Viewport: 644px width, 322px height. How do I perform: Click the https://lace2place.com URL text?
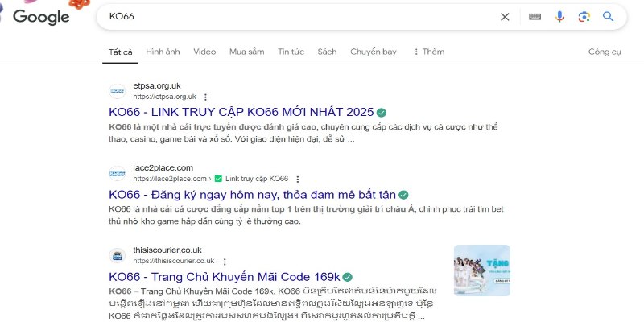[x=170, y=179]
